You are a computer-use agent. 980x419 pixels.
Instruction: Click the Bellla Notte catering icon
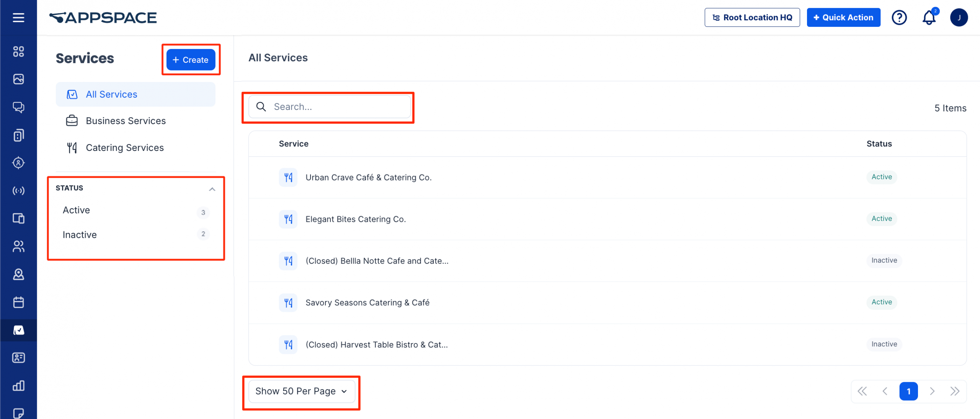tap(288, 261)
